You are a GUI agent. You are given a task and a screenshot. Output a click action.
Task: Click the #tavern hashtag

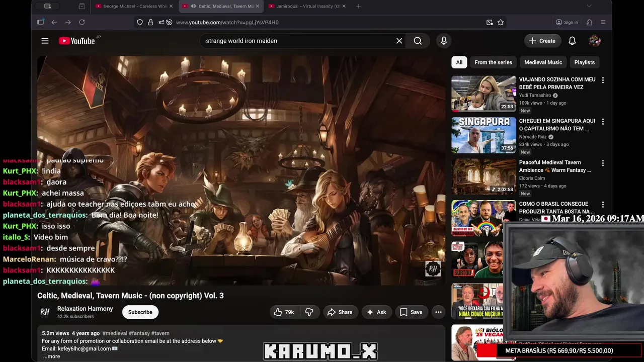[160, 333]
